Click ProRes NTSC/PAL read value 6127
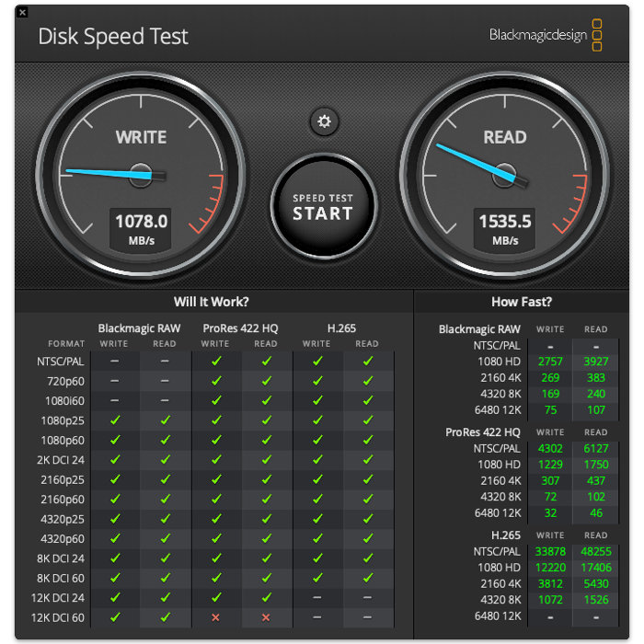The image size is (644, 644). point(596,449)
